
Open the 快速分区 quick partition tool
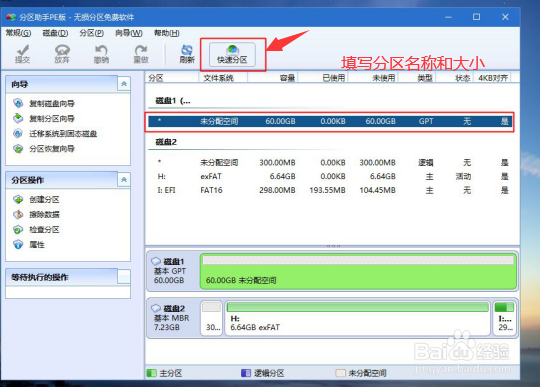pyautogui.click(x=232, y=54)
